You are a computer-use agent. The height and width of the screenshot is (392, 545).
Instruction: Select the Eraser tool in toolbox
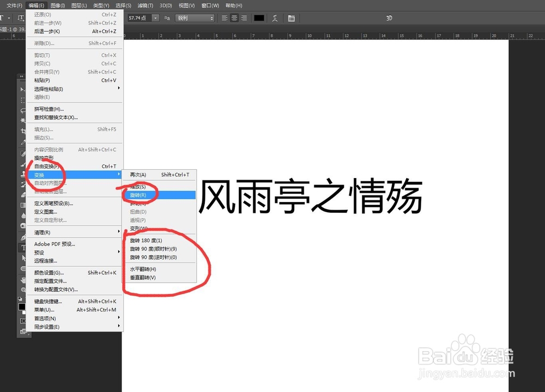click(23, 194)
